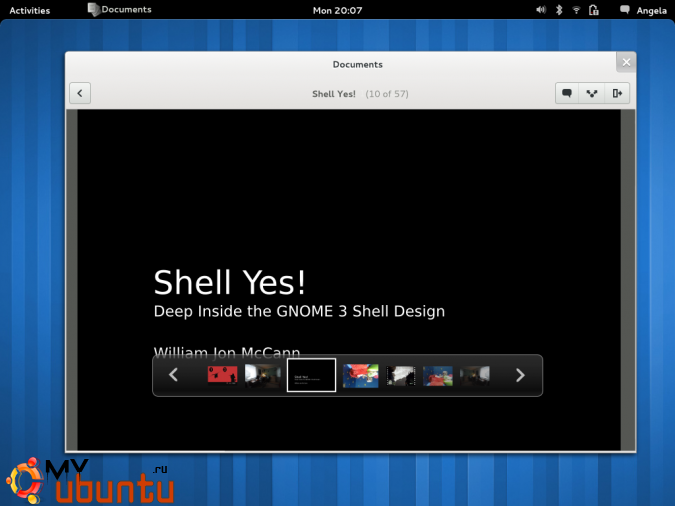This screenshot has width=675, height=506.
Task: Click the export/send-to icon button
Action: coord(617,93)
